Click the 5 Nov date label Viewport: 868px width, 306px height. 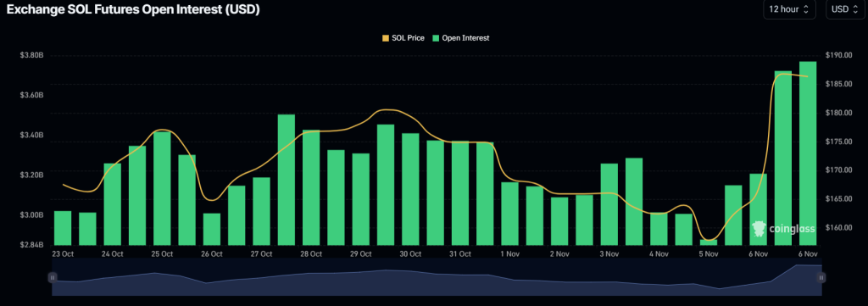coord(709,254)
